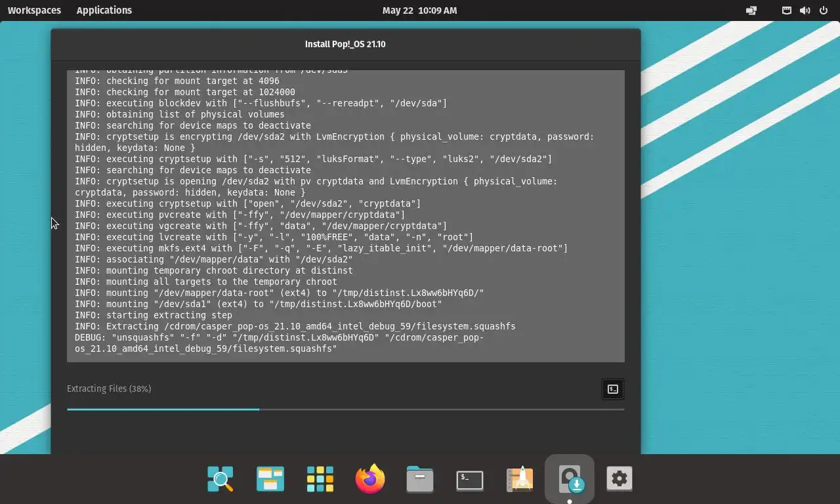Open the Workspaces overview icon in dock
This screenshot has height=504, width=840.
point(270,479)
